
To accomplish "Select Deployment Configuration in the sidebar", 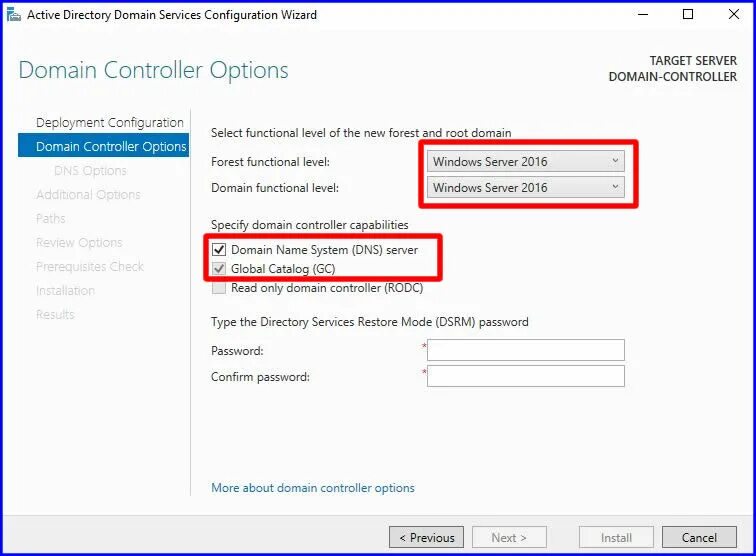I will point(110,122).
